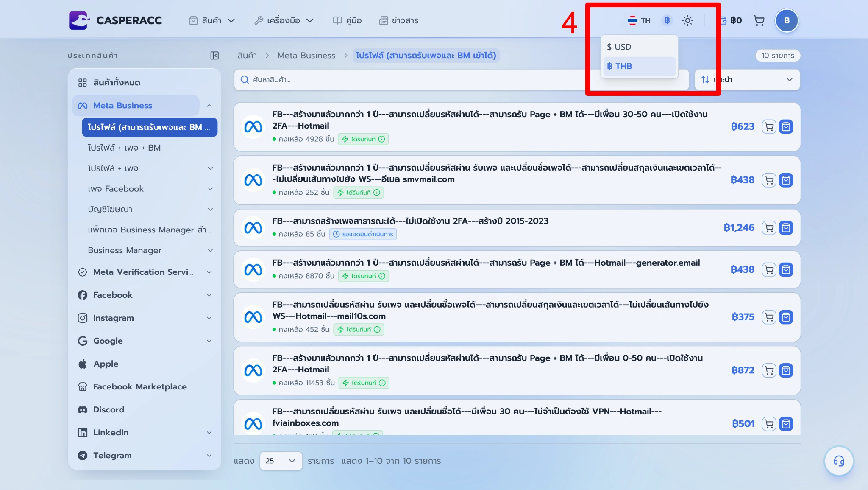
Task: Buy now the ฿375 product
Action: (x=786, y=317)
